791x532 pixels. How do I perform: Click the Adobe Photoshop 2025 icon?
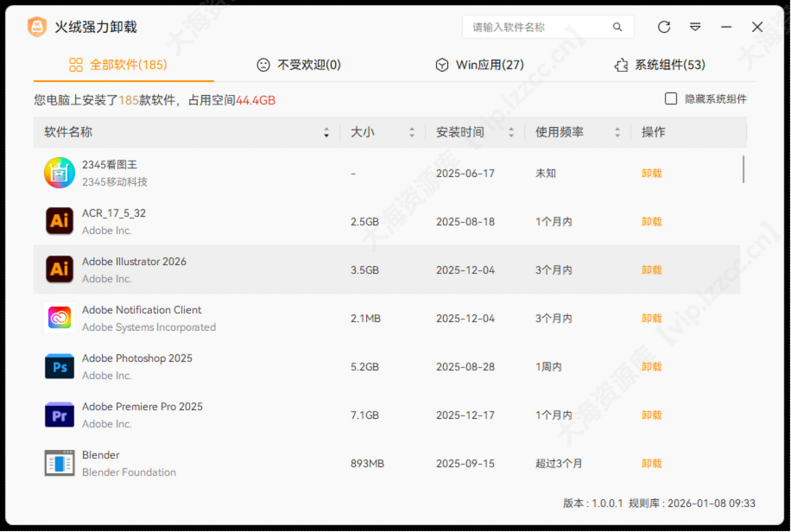pos(60,366)
